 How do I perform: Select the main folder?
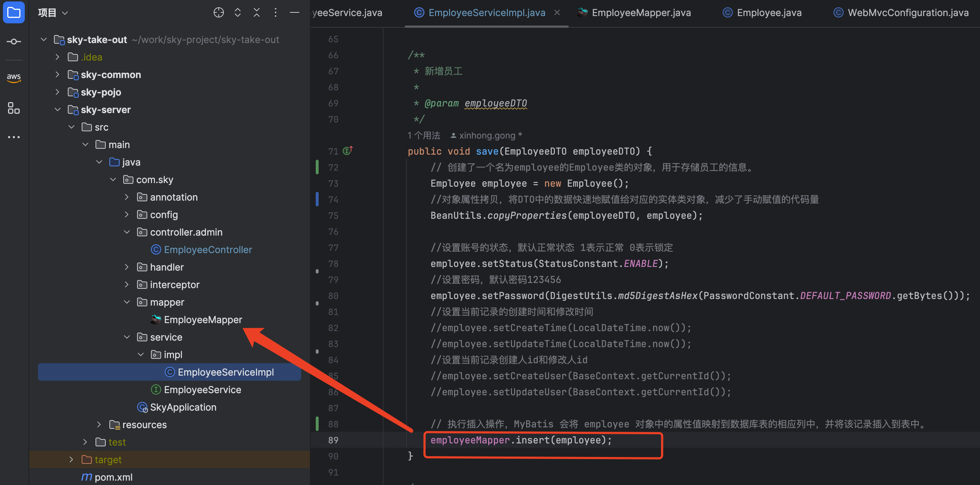[x=119, y=144]
